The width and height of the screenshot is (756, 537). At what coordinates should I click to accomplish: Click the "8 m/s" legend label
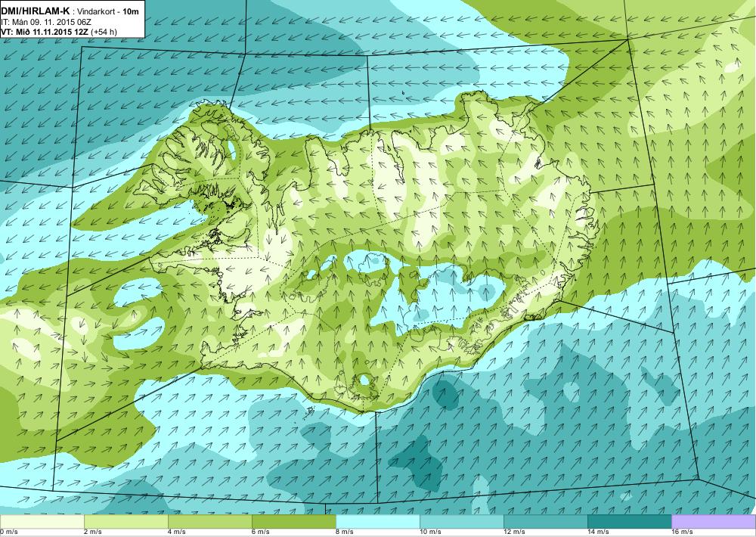point(344,532)
